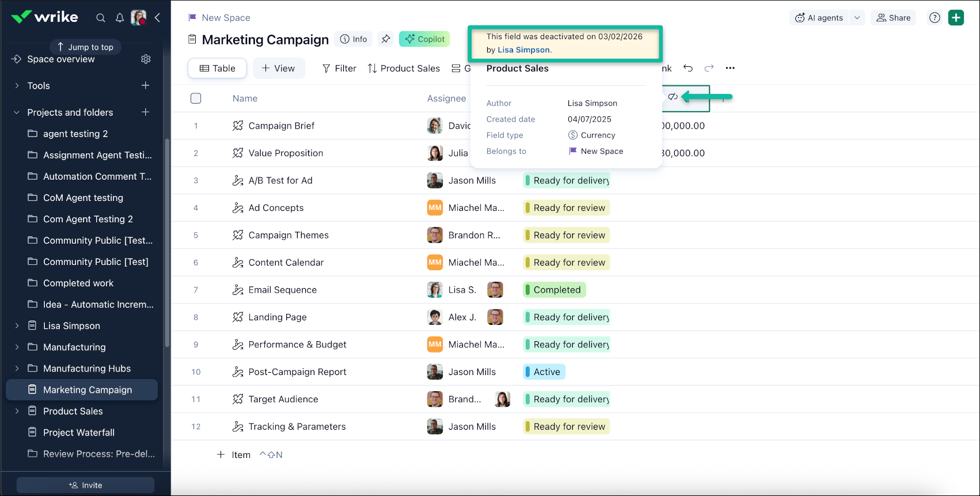This screenshot has width=980, height=496.
Task: Open the Filter button
Action: pyautogui.click(x=339, y=69)
